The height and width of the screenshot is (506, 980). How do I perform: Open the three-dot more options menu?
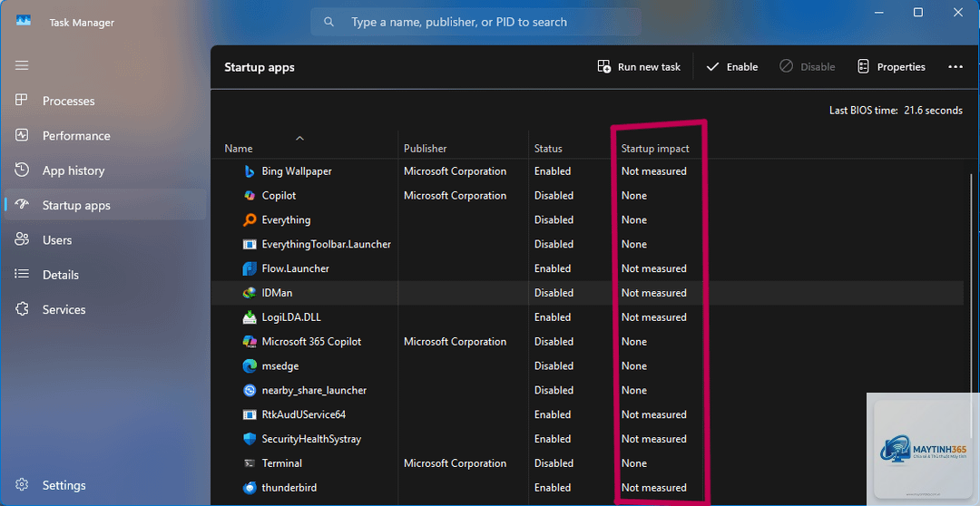click(955, 67)
